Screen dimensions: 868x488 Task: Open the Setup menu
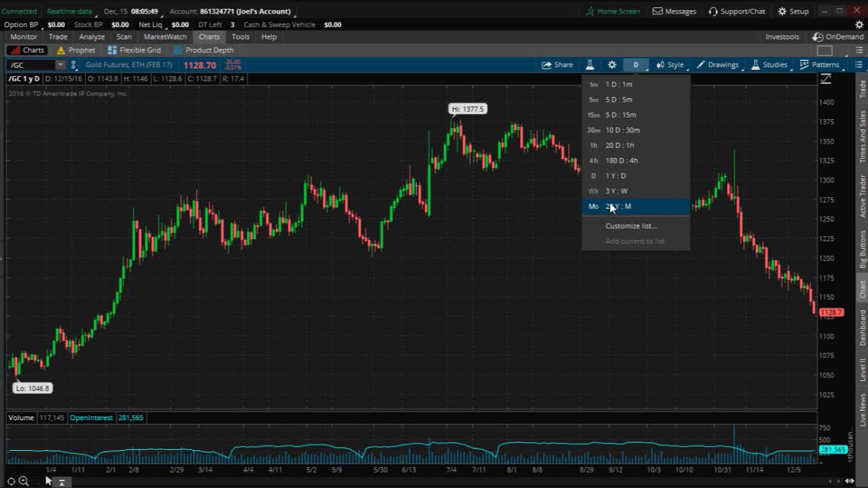(793, 11)
